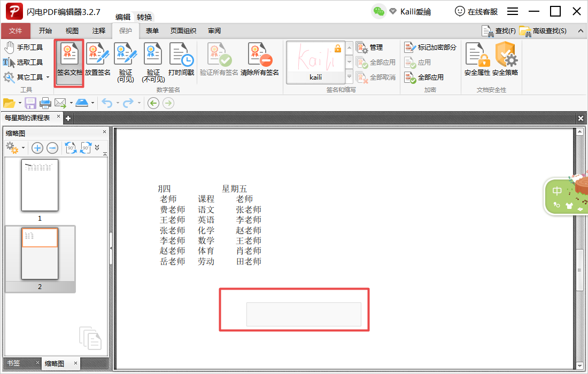Screen dimensions: 588x374
Task: Switch to the 开始 ribbon tab
Action: click(x=45, y=31)
